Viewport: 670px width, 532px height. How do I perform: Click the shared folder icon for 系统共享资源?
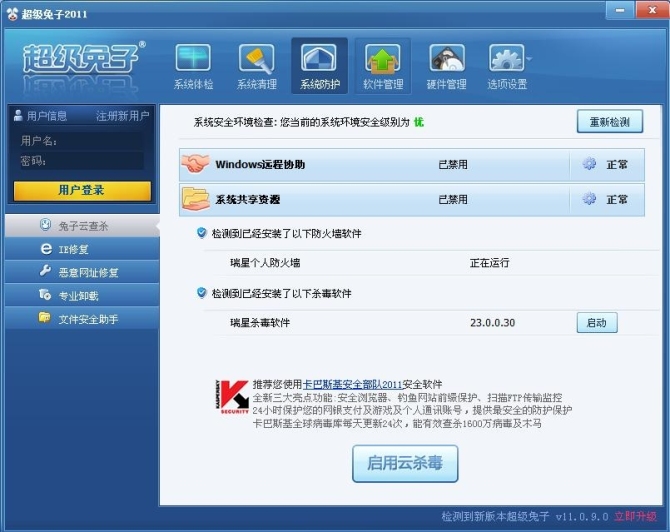click(196, 199)
